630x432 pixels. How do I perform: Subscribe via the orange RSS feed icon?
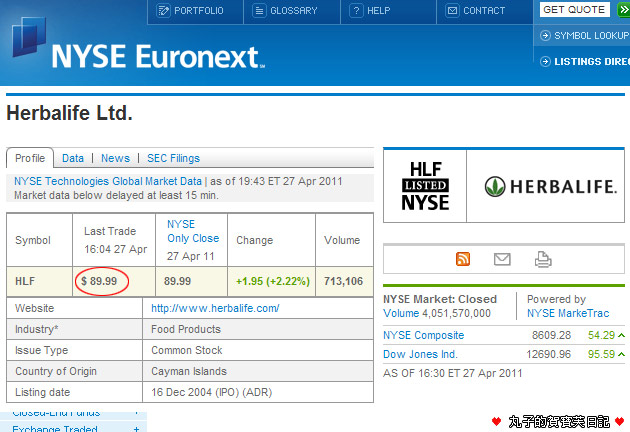coord(463,259)
